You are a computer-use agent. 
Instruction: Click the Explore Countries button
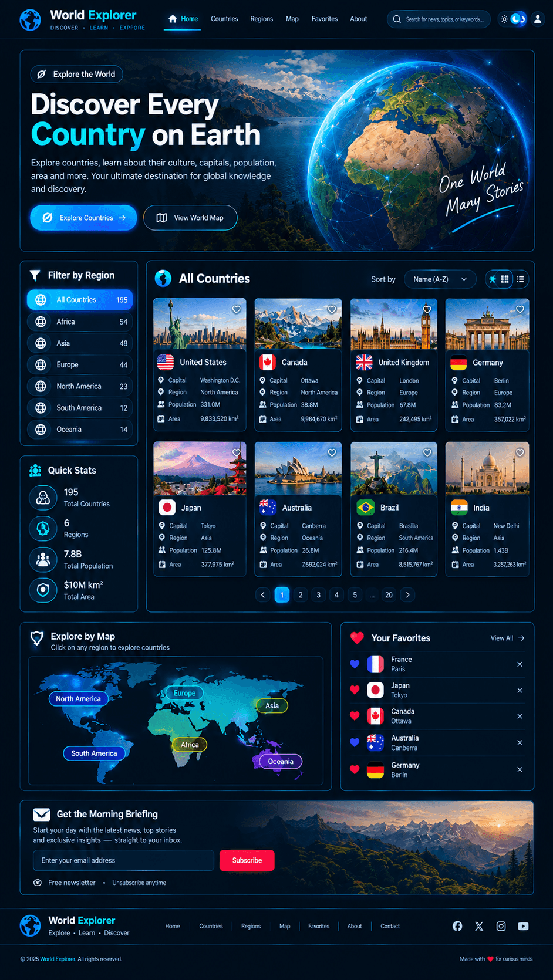[83, 218]
